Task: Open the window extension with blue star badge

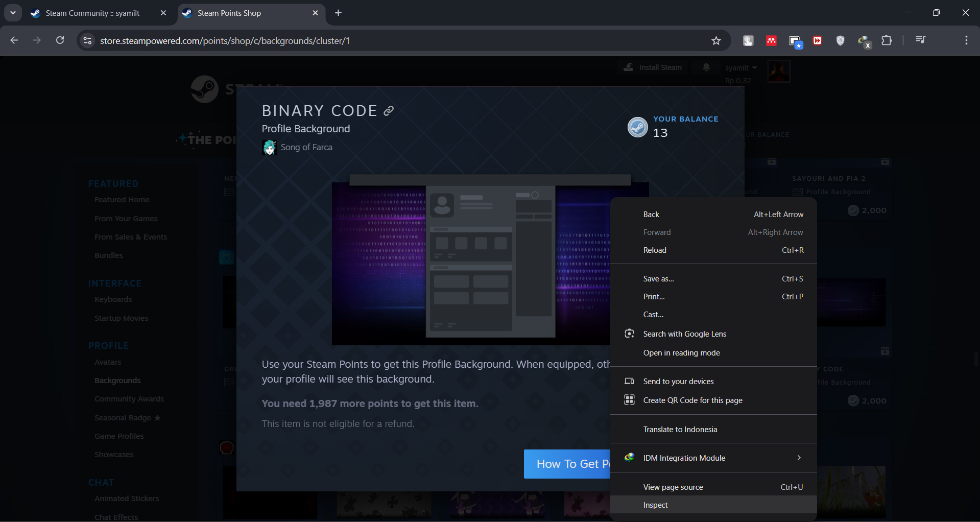Action: [x=795, y=41]
